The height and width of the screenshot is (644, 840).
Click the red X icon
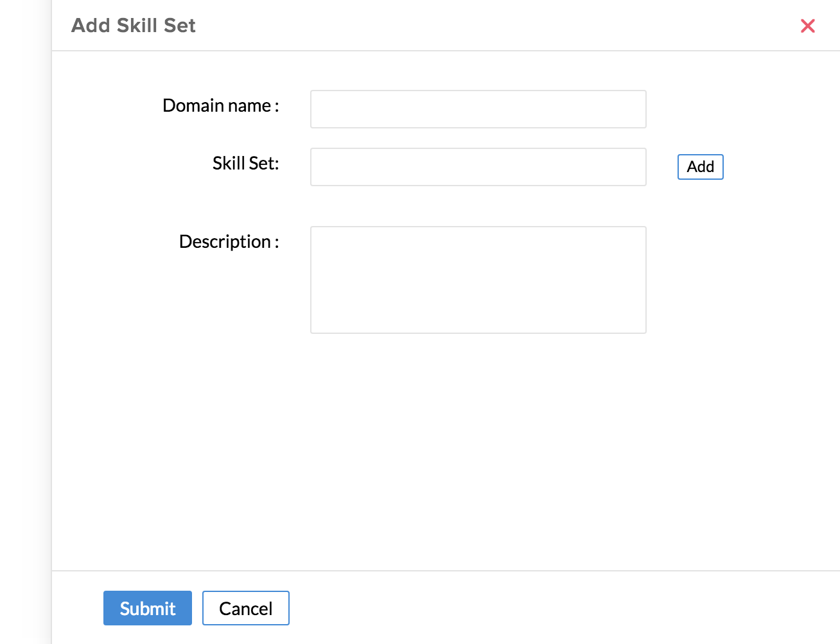click(x=807, y=26)
